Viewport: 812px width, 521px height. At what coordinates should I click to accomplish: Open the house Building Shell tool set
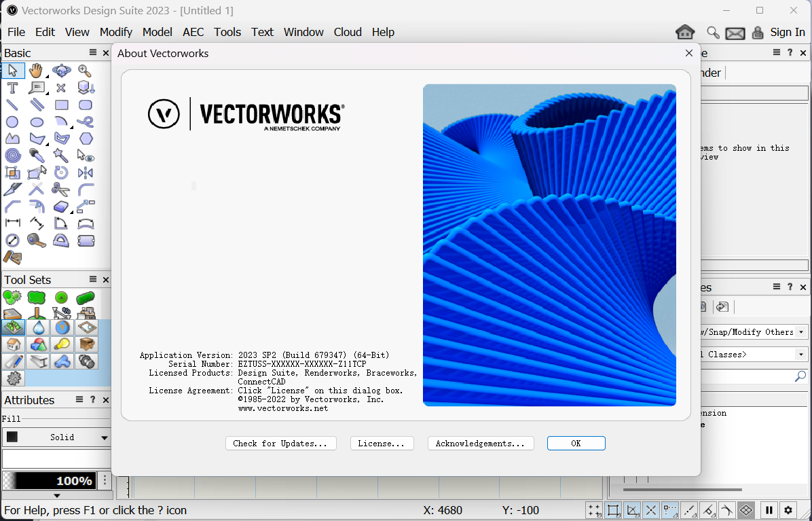click(x=14, y=344)
